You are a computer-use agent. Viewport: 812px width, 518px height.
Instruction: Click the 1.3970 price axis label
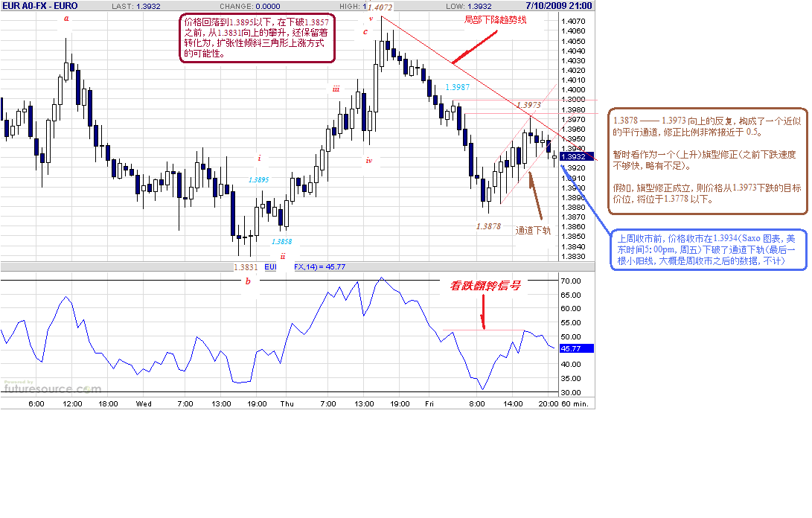573,120
